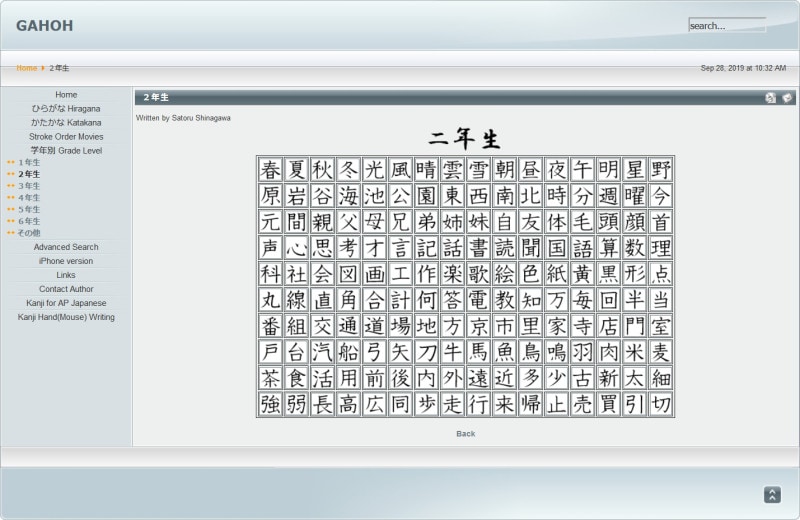Viewport: 800px width, 520px height.
Task: Open Links in sidebar
Action: click(66, 275)
